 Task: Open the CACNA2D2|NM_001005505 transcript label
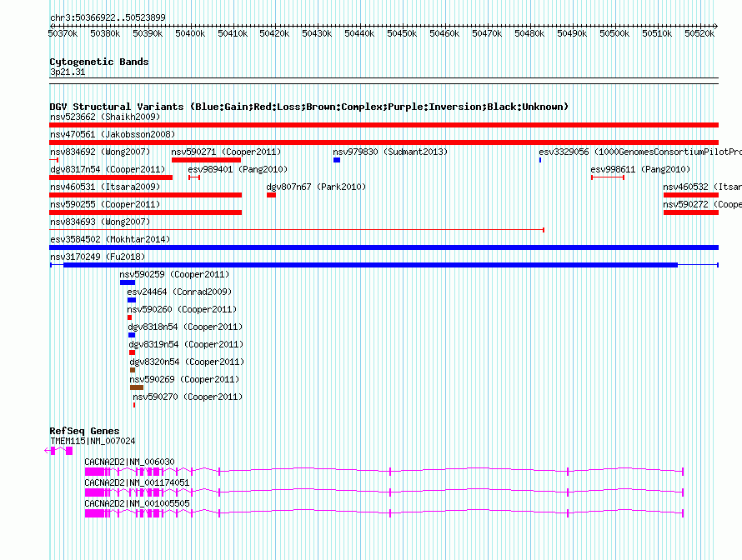[137, 503]
